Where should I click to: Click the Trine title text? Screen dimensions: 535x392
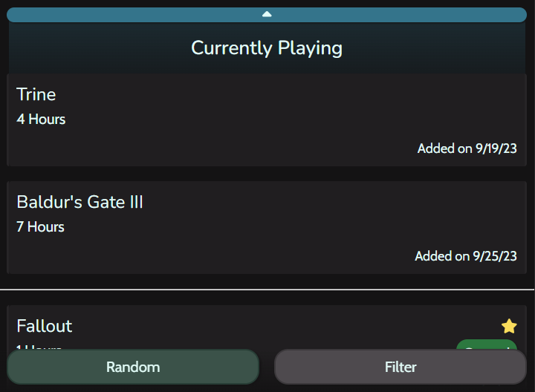[x=36, y=94]
